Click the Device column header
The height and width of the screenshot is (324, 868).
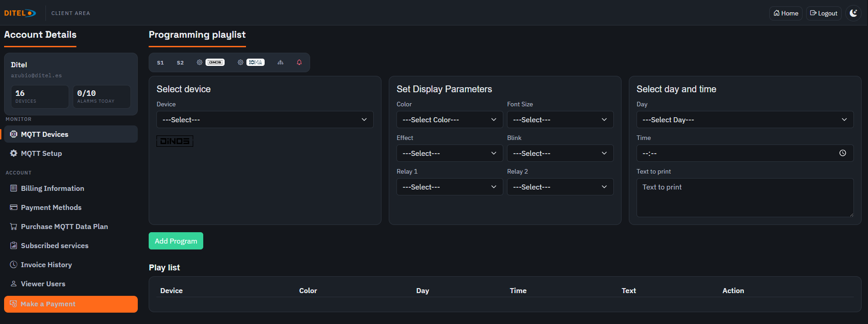(171, 290)
